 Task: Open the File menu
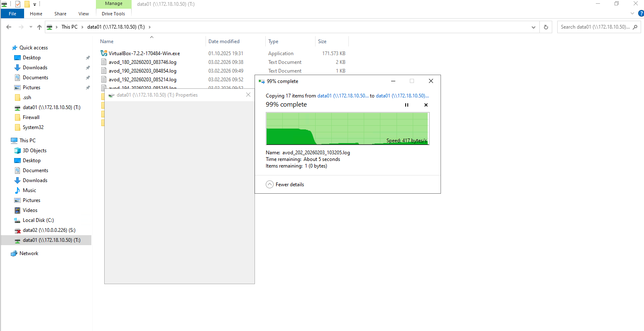12,14
